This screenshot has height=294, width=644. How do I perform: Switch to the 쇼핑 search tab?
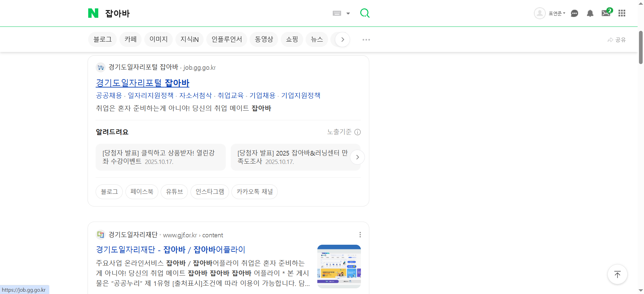292,39
